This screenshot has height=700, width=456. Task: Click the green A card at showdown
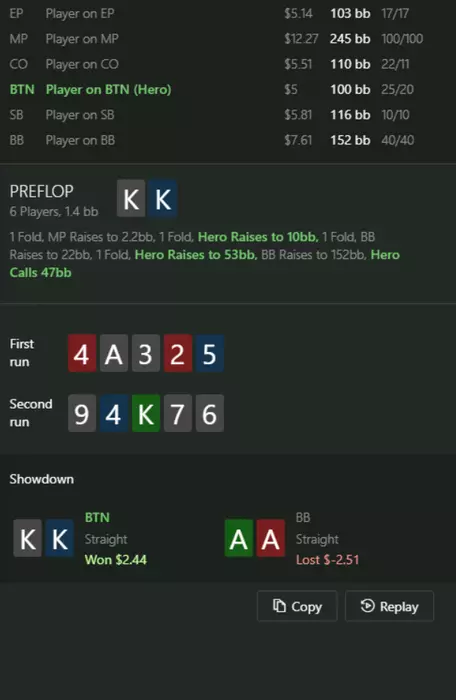pyautogui.click(x=238, y=538)
